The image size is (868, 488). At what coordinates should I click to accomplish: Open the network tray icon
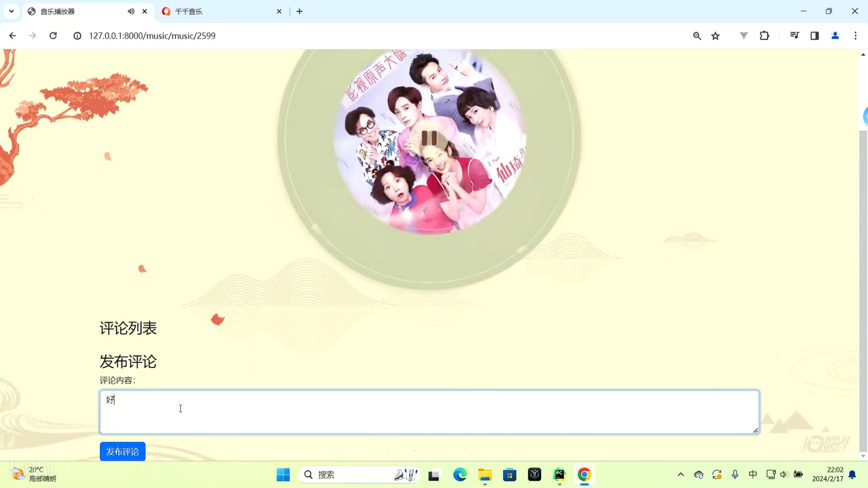771,474
